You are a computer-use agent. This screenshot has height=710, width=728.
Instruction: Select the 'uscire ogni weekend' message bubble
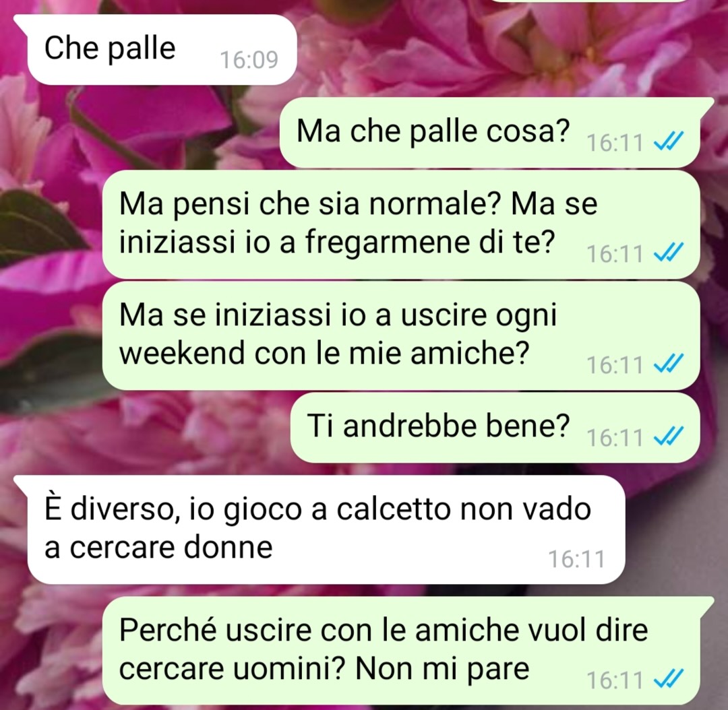tap(400, 335)
